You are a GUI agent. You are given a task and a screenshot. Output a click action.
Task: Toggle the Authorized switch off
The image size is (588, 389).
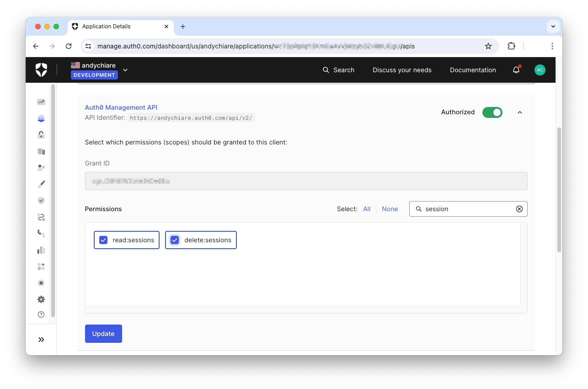click(x=492, y=112)
